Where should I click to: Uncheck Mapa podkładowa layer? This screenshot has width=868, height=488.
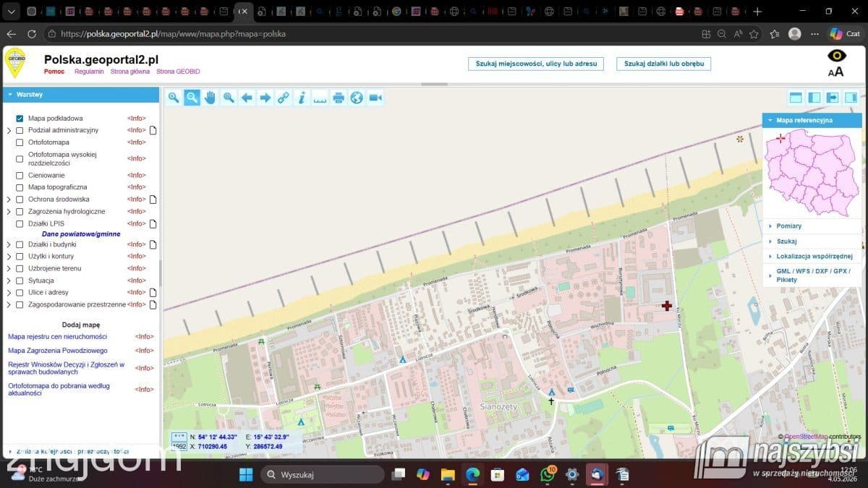click(20, 119)
